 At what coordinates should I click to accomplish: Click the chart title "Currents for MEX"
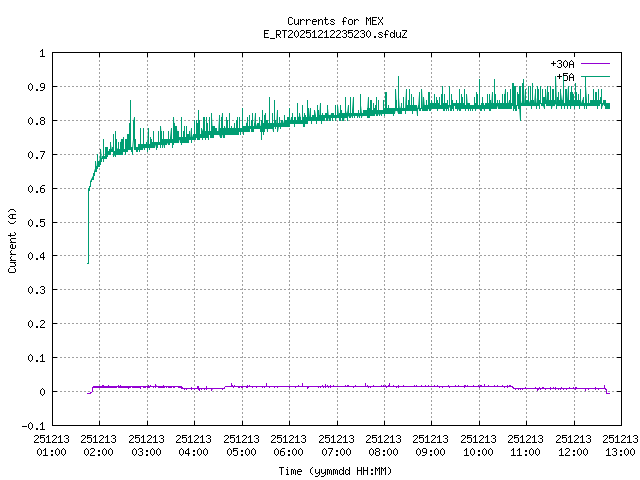[334, 21]
